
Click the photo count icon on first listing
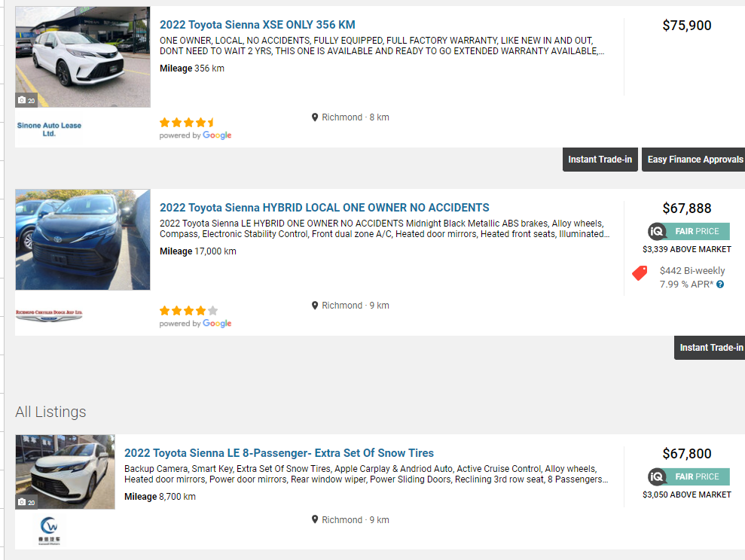click(x=26, y=100)
